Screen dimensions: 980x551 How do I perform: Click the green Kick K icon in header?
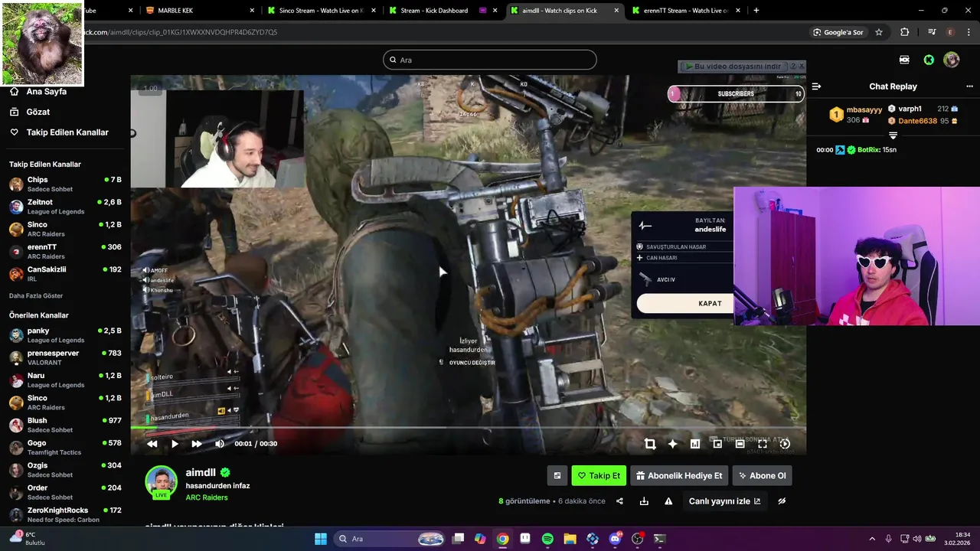tap(929, 60)
